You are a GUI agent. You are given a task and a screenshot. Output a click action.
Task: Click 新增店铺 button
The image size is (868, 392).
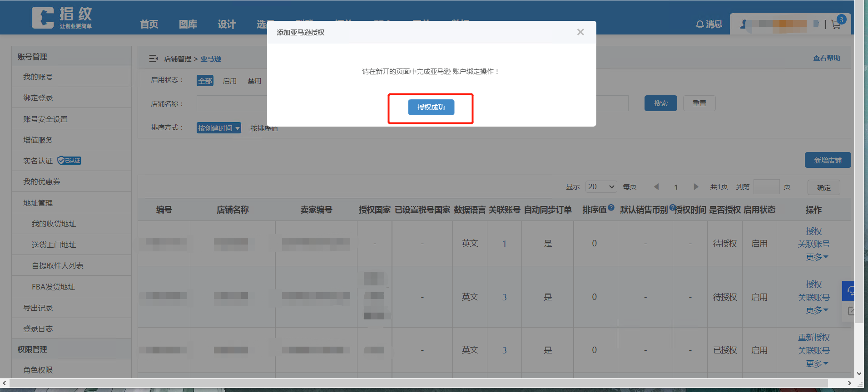828,160
